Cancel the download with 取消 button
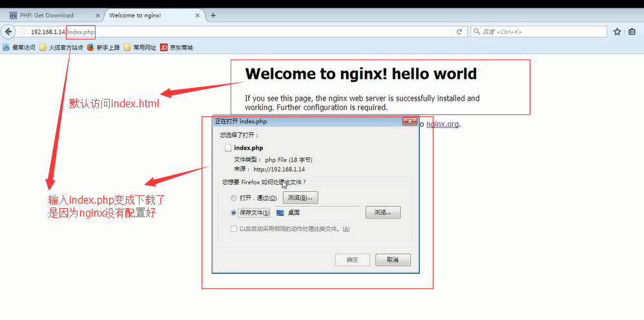The width and height of the screenshot is (644, 320). [393, 259]
